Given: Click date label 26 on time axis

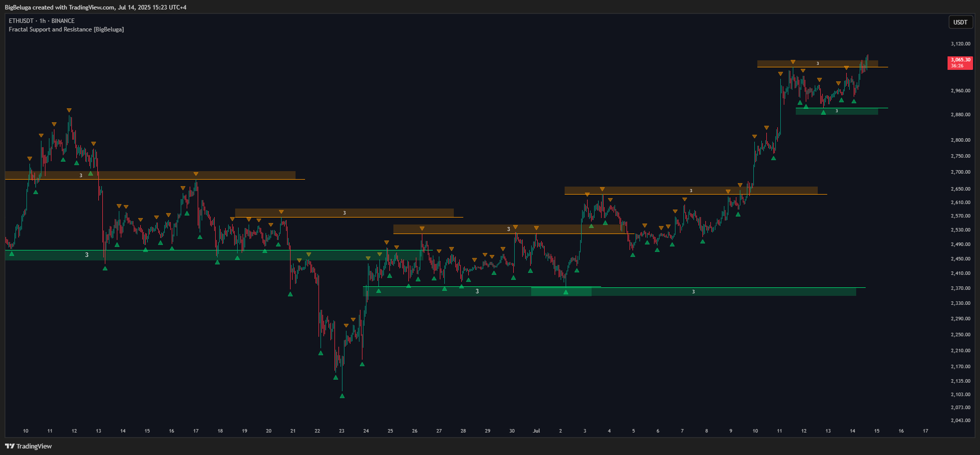Looking at the screenshot, I should pos(415,431).
